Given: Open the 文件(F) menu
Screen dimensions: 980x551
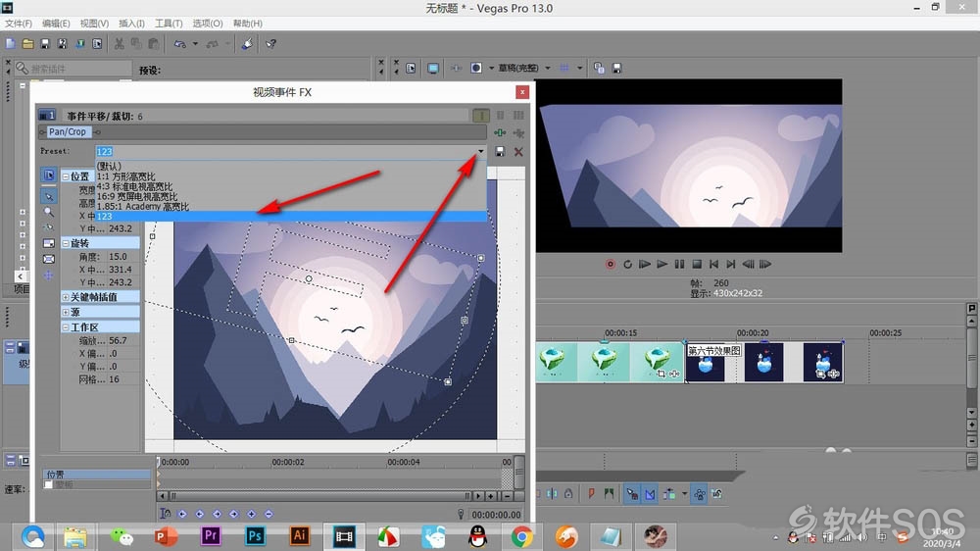Looking at the screenshot, I should 19,24.
